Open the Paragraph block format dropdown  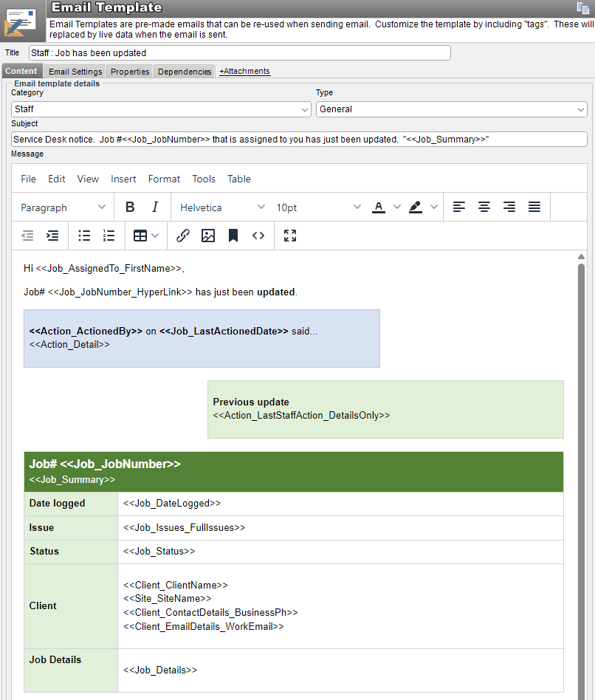coord(63,207)
